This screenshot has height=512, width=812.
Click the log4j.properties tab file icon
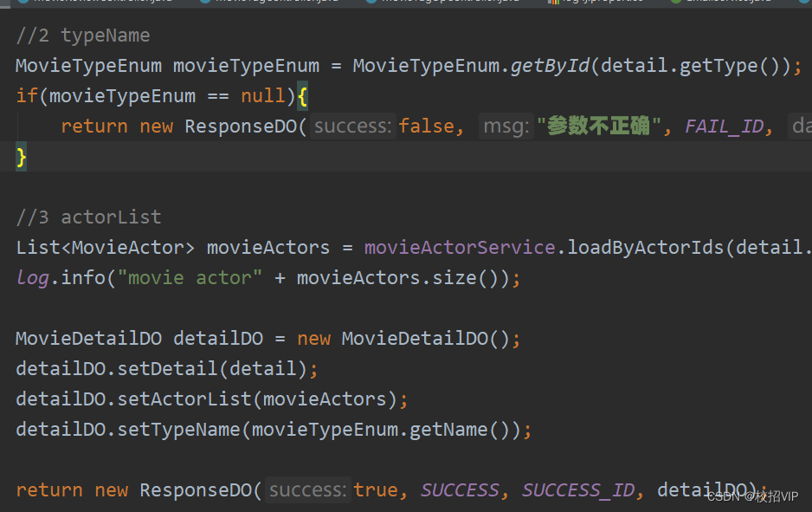click(x=553, y=2)
